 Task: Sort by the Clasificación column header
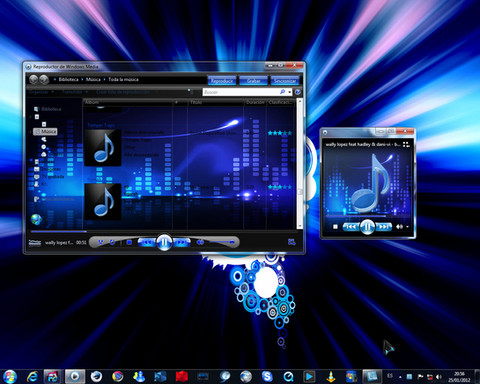pos(280,102)
